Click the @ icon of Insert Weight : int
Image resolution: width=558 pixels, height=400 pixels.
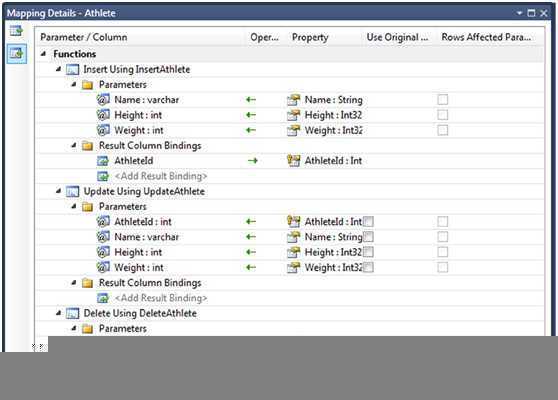pyautogui.click(x=103, y=130)
